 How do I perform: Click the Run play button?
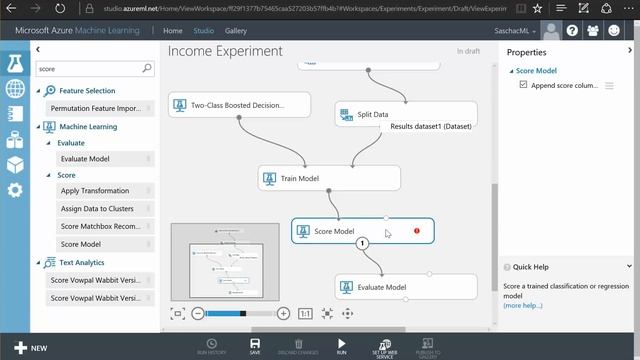tap(342, 346)
